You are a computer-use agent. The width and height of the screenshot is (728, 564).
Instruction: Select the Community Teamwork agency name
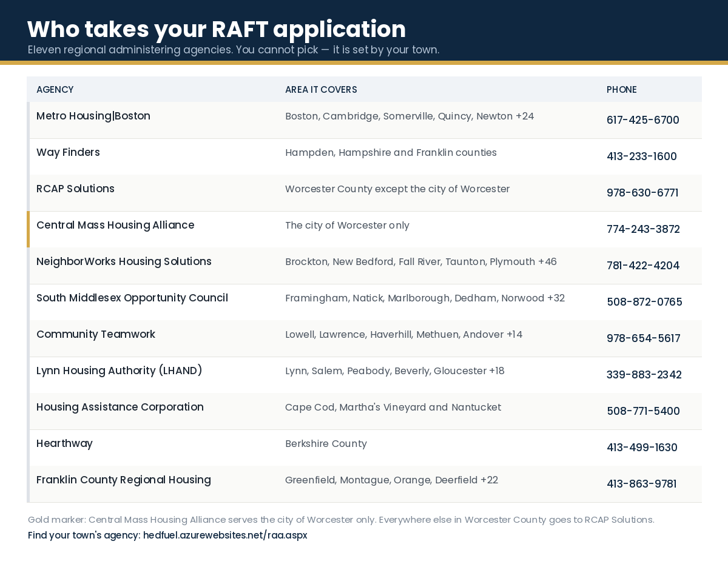point(96,334)
